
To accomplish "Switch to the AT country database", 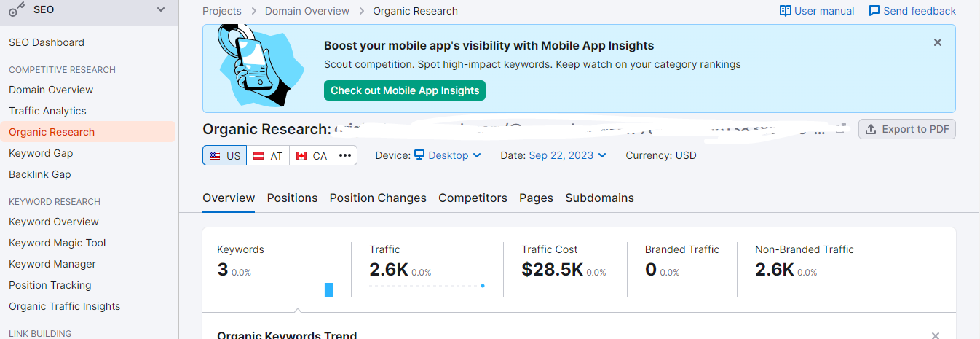I will (268, 155).
